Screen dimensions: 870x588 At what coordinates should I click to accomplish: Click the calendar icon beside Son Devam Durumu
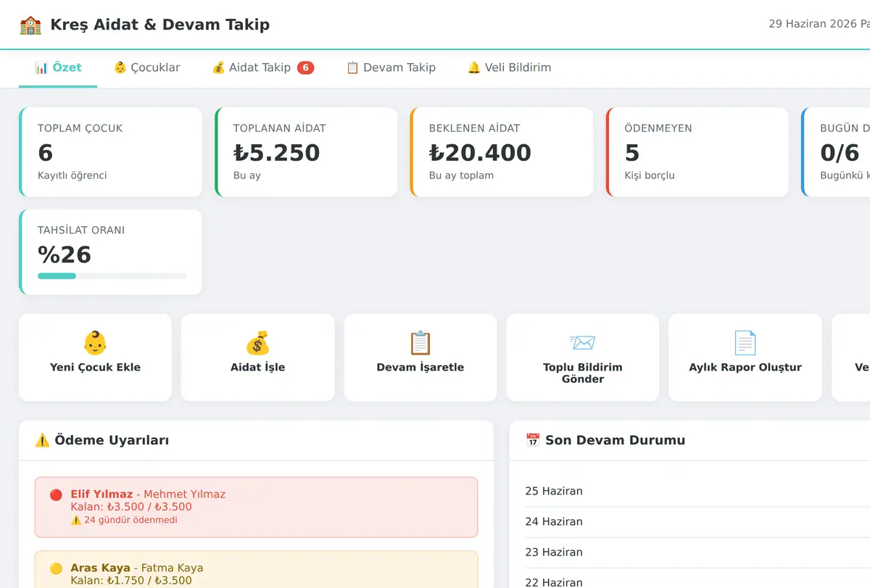click(533, 440)
